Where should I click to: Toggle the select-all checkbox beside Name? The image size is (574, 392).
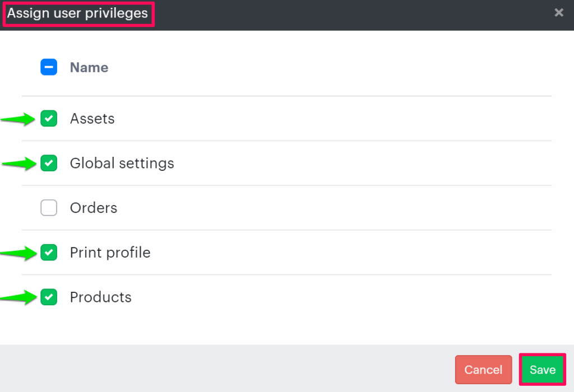[49, 68]
